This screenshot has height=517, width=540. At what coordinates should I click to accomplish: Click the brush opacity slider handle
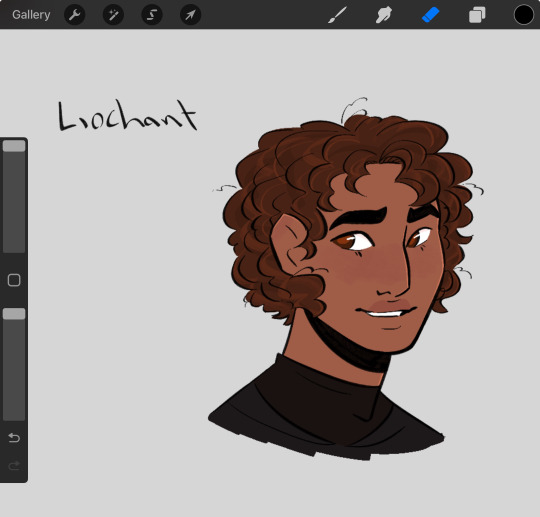pyautogui.click(x=14, y=314)
